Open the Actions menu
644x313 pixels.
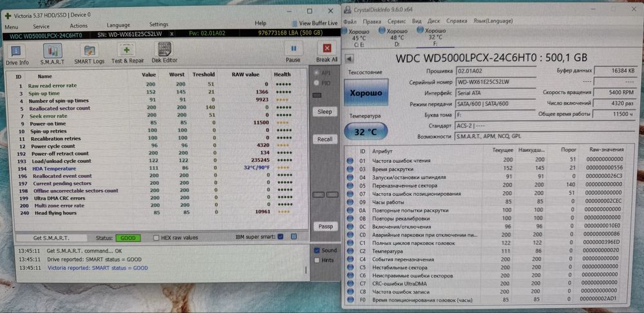(x=79, y=26)
